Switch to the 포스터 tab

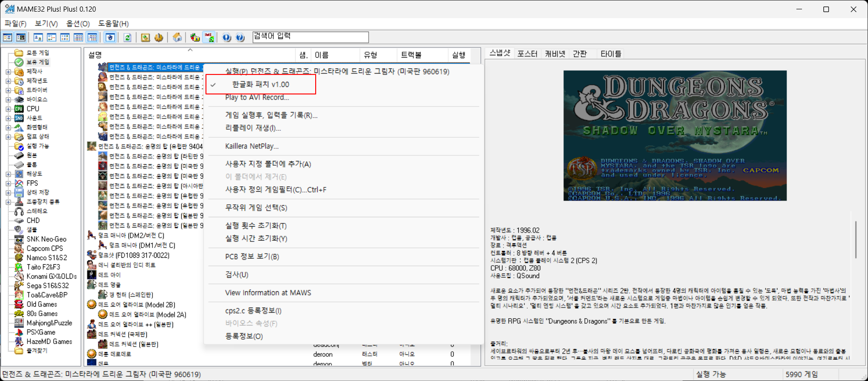point(527,54)
